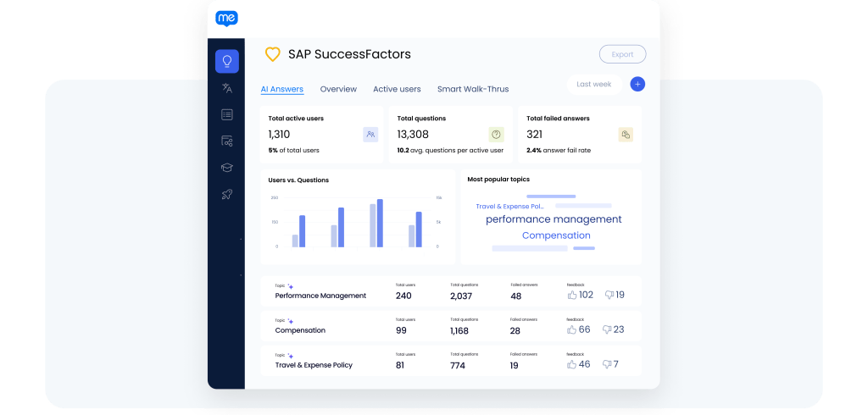Select 'performance management' in the topic cloud
868x415 pixels.
[x=553, y=219]
